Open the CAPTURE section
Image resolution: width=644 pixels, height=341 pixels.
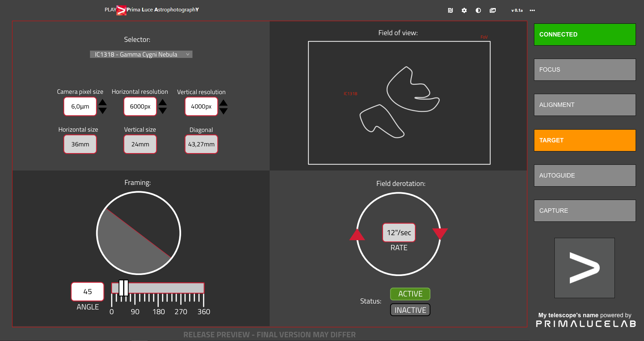click(585, 211)
